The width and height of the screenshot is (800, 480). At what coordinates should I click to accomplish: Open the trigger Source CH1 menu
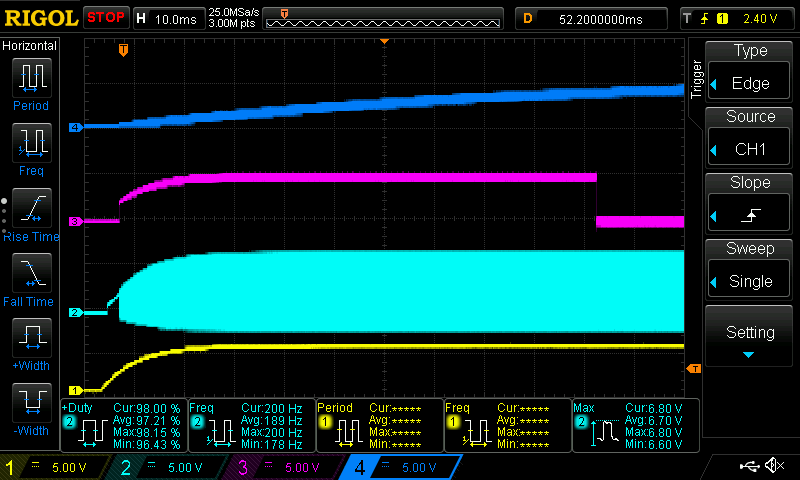pos(749,147)
